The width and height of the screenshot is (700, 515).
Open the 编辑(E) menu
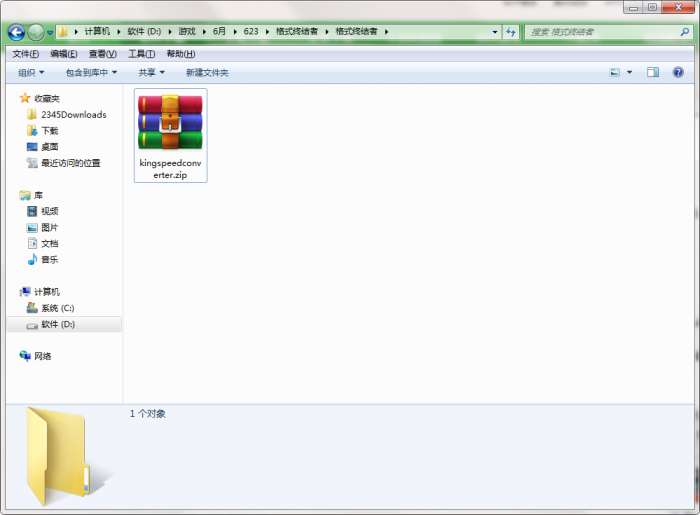(x=64, y=54)
